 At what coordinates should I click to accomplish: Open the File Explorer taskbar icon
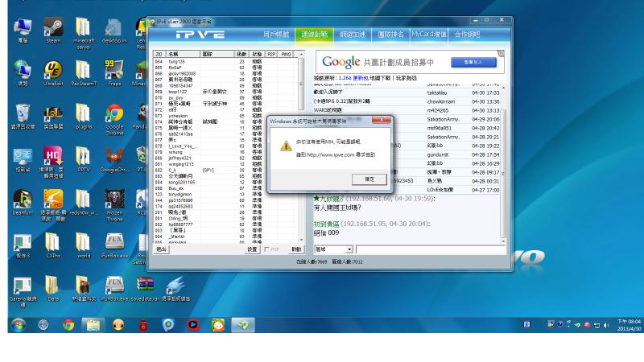[x=93, y=325]
